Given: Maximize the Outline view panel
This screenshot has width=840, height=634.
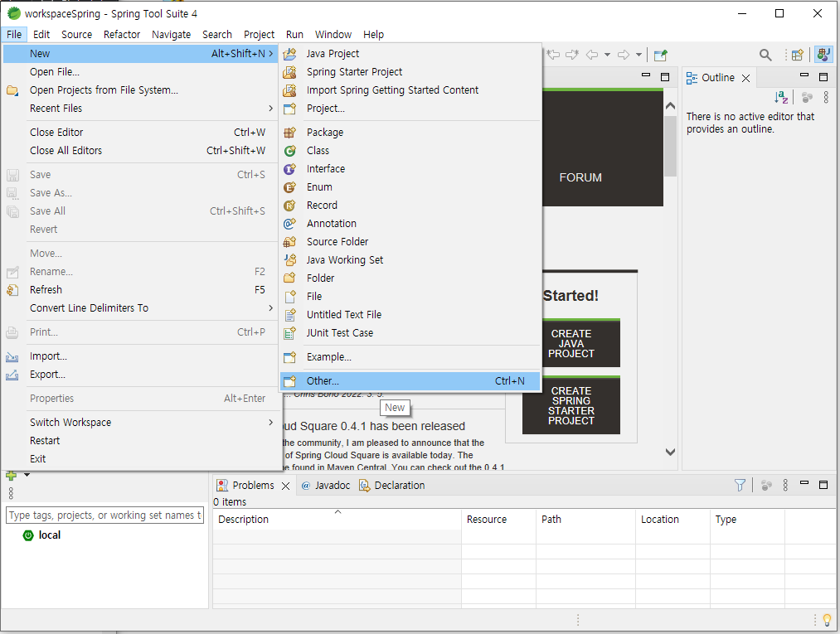Looking at the screenshot, I should 823,77.
